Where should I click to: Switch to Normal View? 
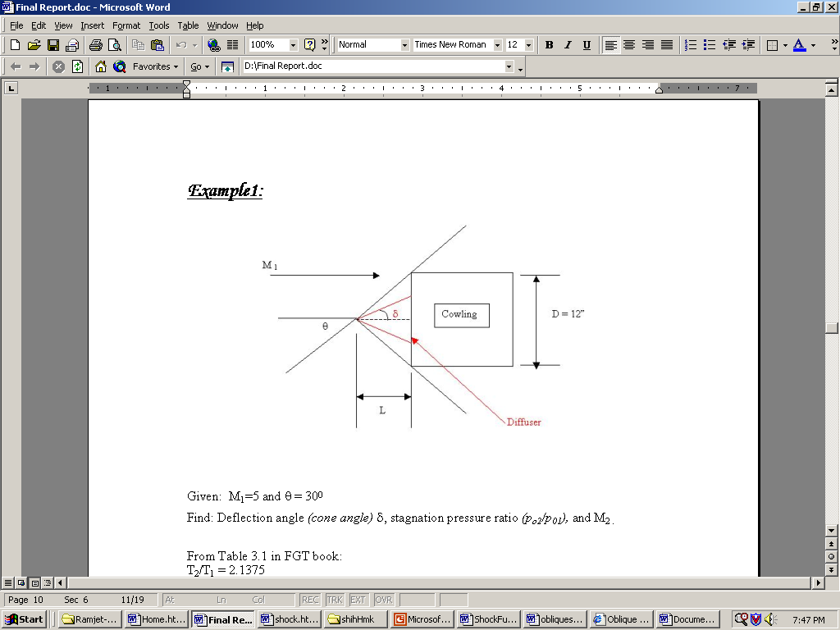[8, 582]
